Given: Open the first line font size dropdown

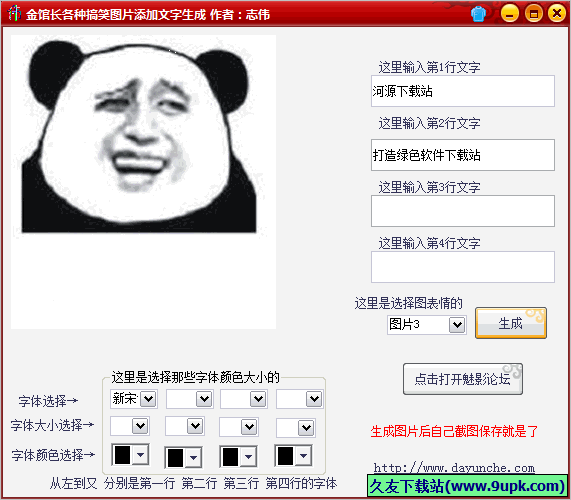Looking at the screenshot, I should coord(140,426).
